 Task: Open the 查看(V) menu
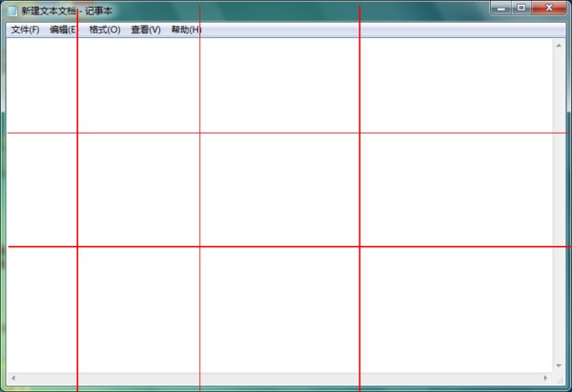(146, 30)
